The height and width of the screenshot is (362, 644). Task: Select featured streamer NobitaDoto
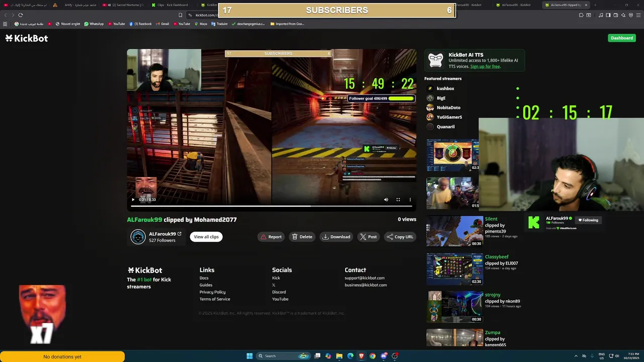pos(448,108)
